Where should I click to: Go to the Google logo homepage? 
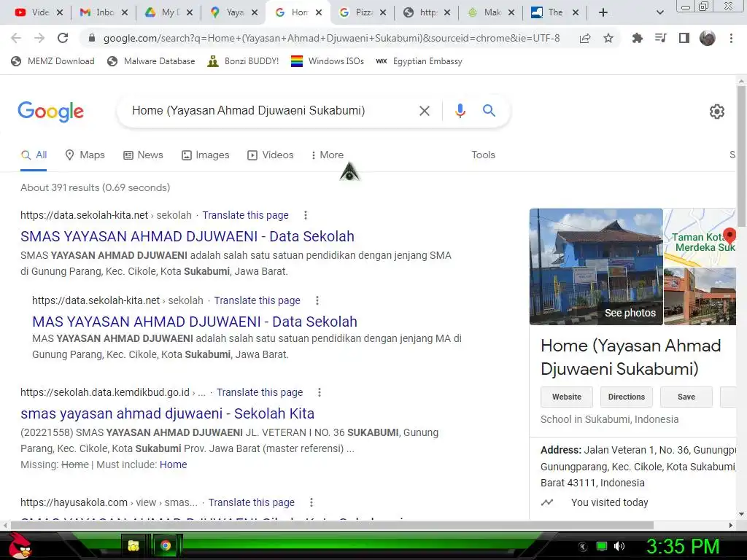point(50,112)
